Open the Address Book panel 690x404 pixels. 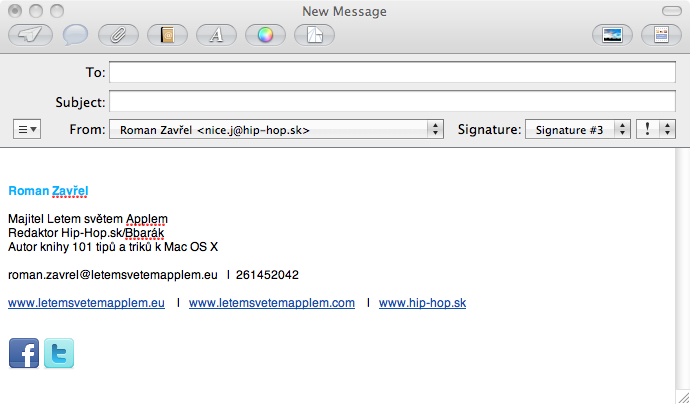click(x=167, y=35)
